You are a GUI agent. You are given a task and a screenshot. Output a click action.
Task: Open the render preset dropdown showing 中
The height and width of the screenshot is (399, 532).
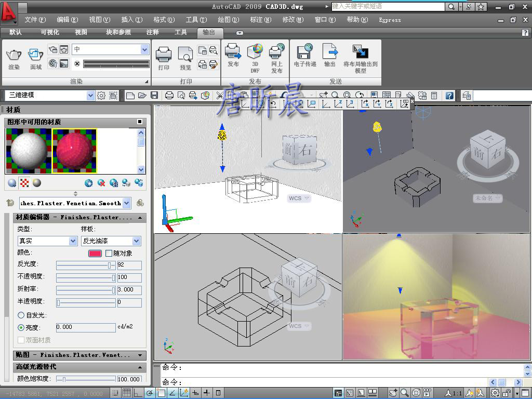point(144,49)
